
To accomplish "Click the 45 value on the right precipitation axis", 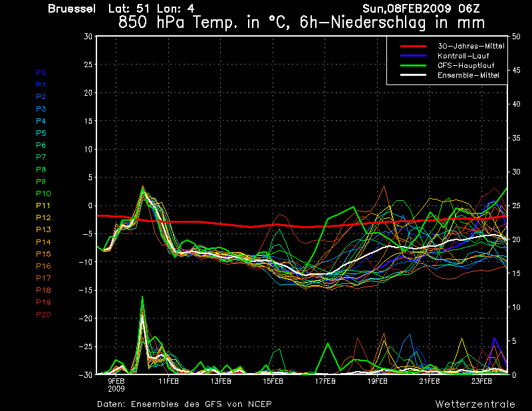I will tap(516, 70).
